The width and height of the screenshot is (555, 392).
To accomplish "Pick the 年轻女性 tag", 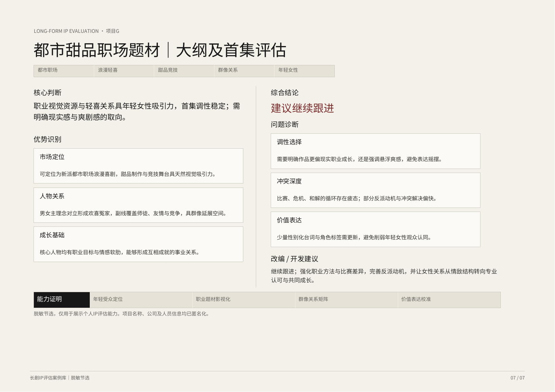I will point(304,71).
